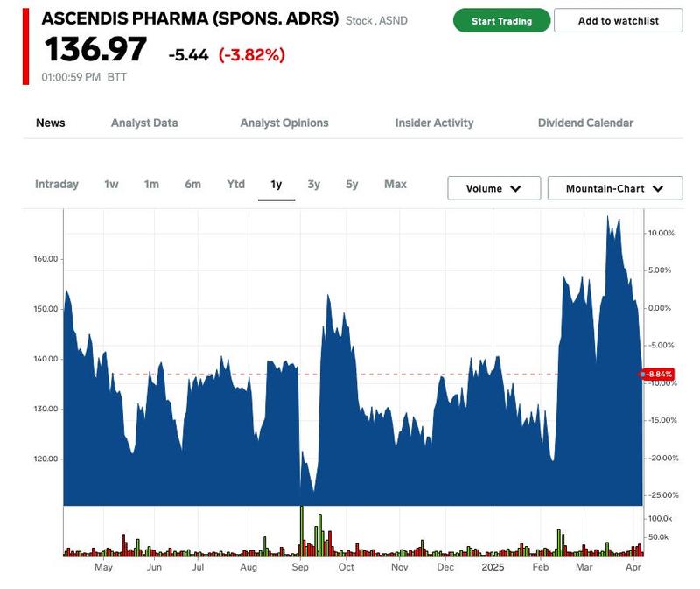The height and width of the screenshot is (589, 700).
Task: Select the Intraday time range
Action: click(57, 184)
